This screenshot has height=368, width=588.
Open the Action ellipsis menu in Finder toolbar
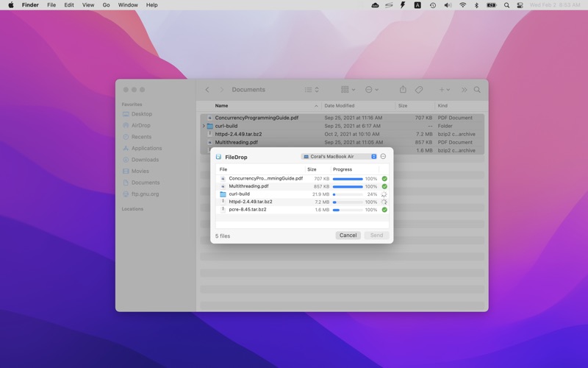click(x=372, y=89)
